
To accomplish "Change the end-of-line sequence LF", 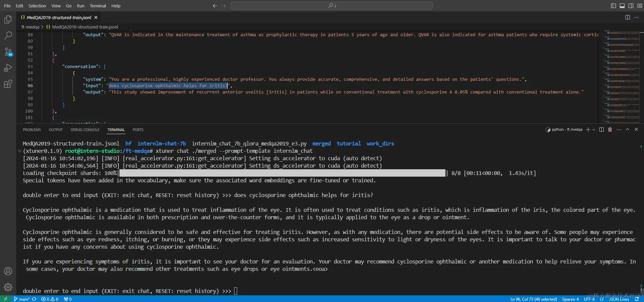I will click(602, 299).
